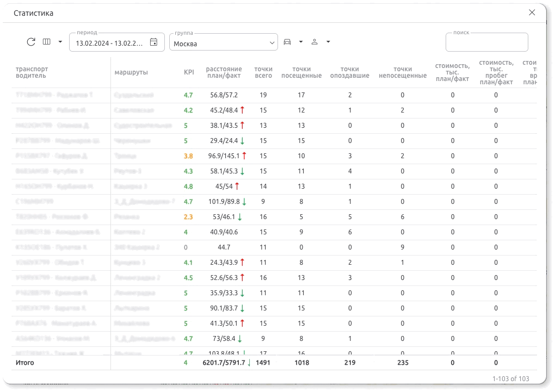Click the driver filter person icon
Viewport: 555px width, 392px height.
[314, 42]
